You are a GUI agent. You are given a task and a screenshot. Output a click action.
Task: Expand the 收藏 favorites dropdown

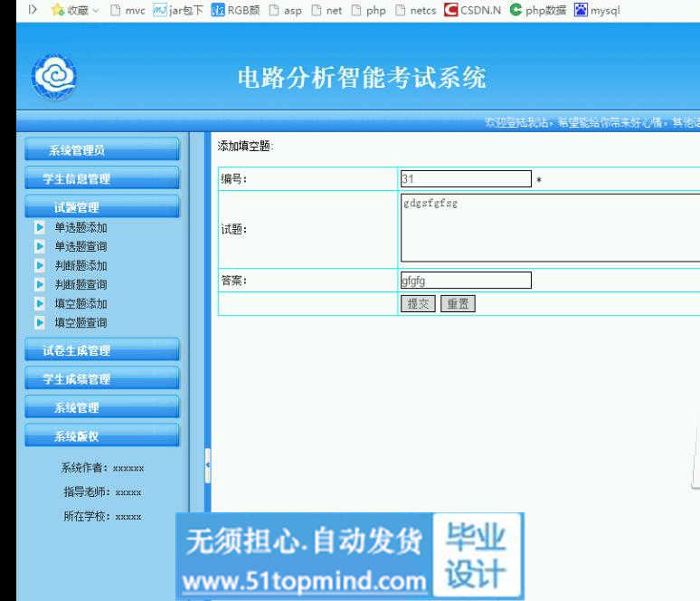(x=75, y=10)
